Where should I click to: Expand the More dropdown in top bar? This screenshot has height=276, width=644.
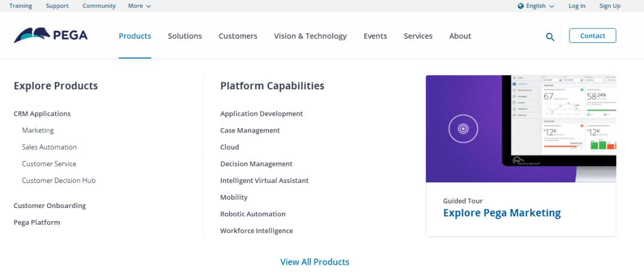click(x=140, y=6)
